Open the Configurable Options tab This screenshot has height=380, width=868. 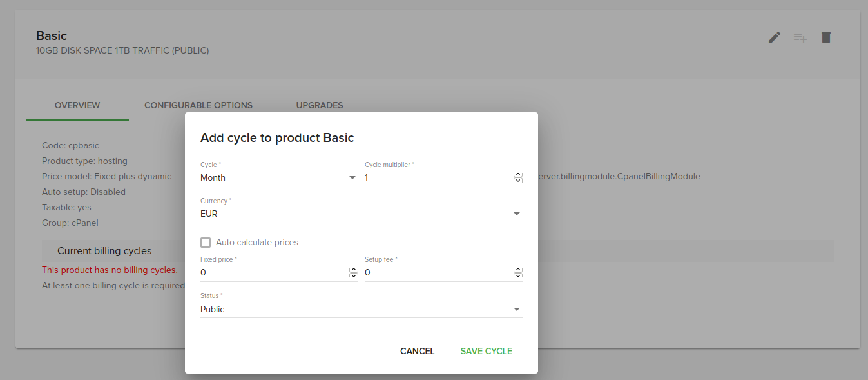pyautogui.click(x=198, y=105)
